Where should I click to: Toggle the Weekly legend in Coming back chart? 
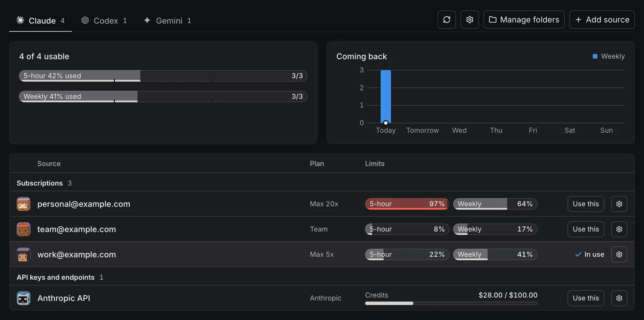pyautogui.click(x=609, y=56)
